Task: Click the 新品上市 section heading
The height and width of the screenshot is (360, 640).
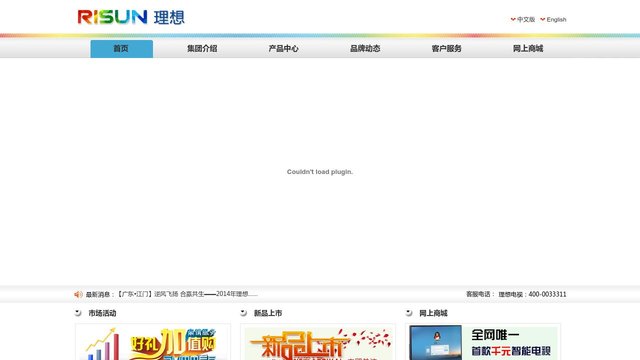Action: tap(268, 313)
